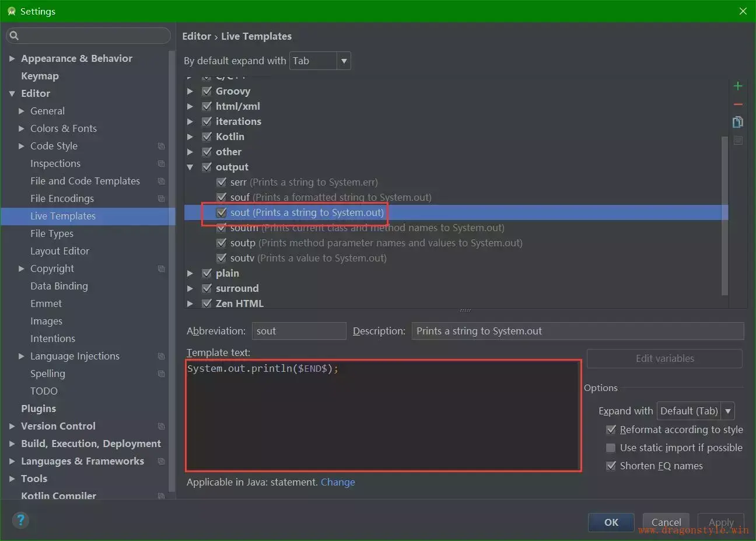Open the Inspections settings page
This screenshot has width=756, height=541.
[x=55, y=163]
